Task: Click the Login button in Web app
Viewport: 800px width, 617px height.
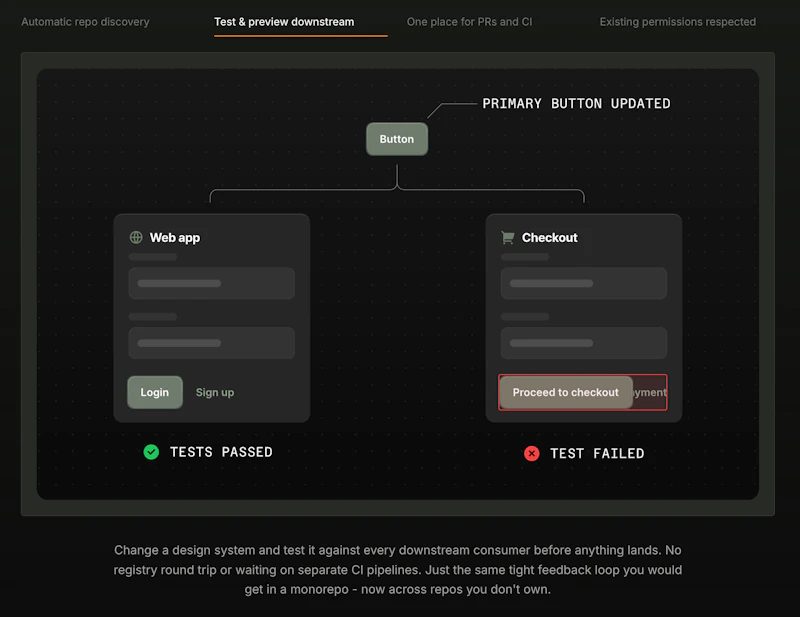Action: 155,392
